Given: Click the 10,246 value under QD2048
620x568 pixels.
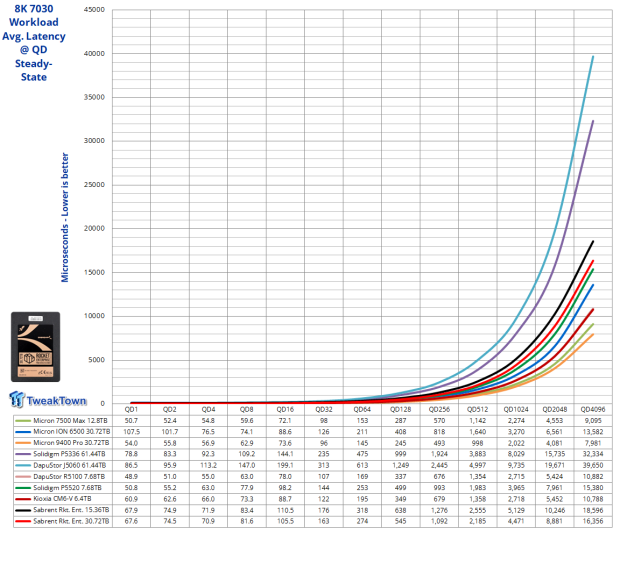Looking at the screenshot, I should [554, 510].
